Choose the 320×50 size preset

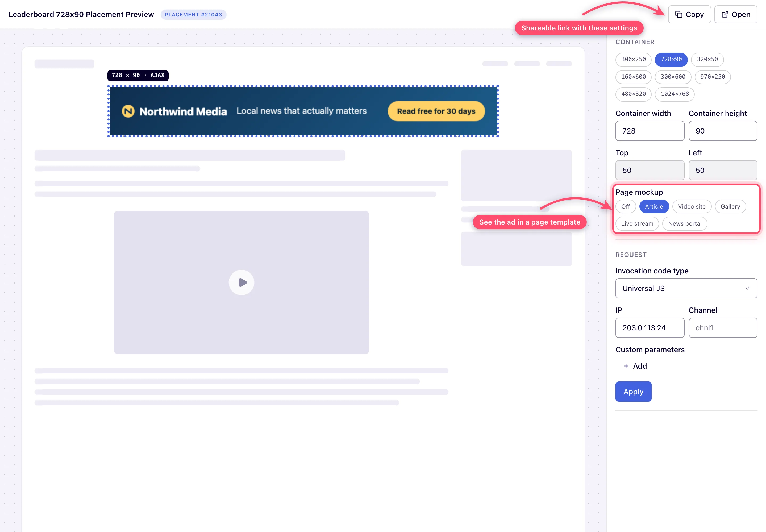[707, 59]
